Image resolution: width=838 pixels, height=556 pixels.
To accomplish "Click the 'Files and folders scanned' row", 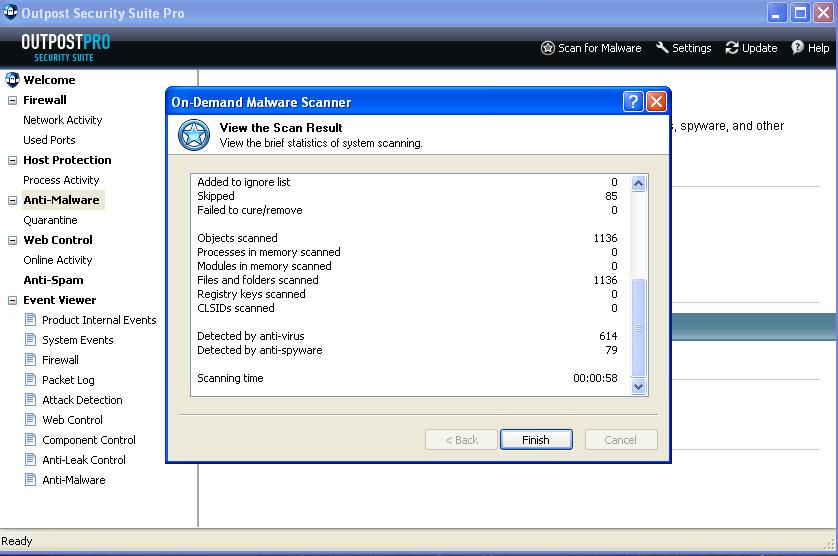I will click(x=407, y=280).
